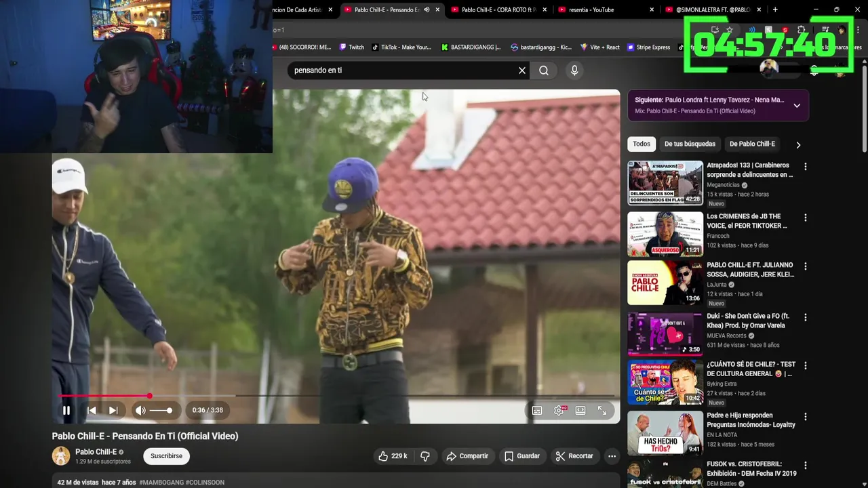Open ¿CUÁNTO SÉ DE CHILE? video title
Image resolution: width=868 pixels, height=488 pixels.
(x=751, y=369)
